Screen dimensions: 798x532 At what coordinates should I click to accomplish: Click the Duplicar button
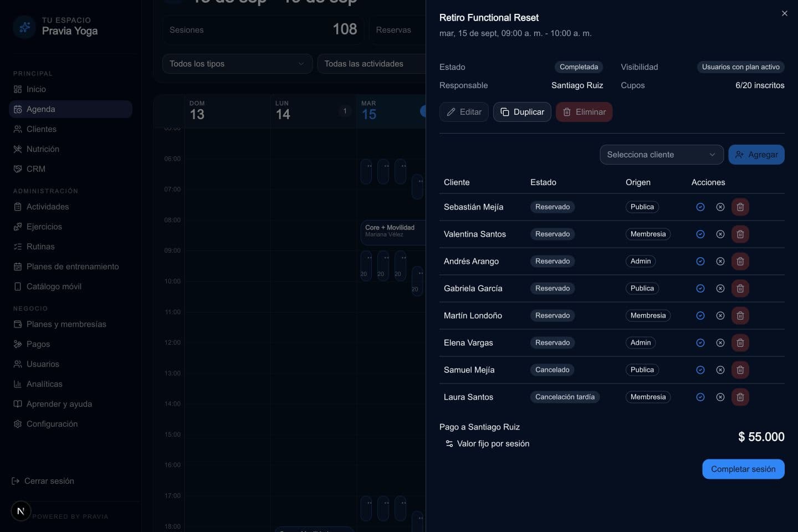pos(522,112)
